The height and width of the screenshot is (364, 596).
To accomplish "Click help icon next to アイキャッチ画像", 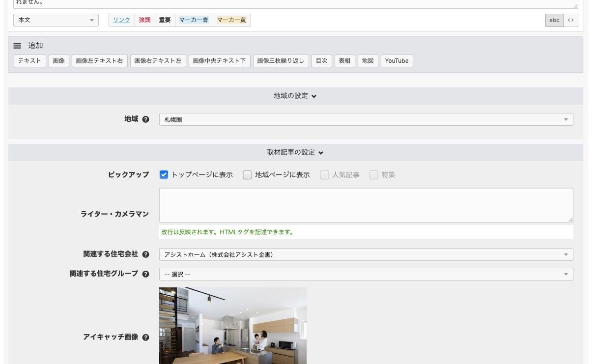I will pos(145,337).
